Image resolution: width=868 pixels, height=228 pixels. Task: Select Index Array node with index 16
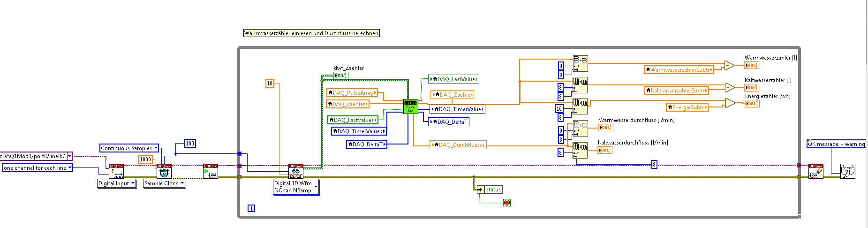coord(581,106)
